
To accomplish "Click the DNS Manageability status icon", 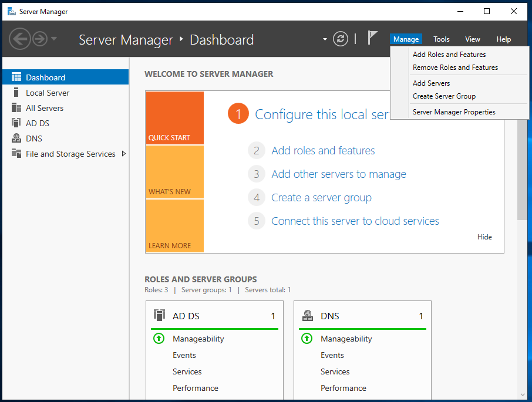I will (x=307, y=338).
